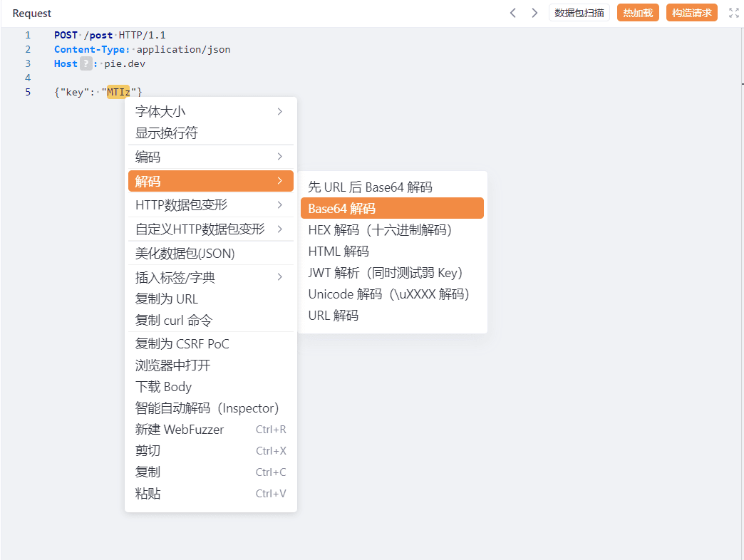Open the 插入标签/字典 submenu

tap(210, 277)
